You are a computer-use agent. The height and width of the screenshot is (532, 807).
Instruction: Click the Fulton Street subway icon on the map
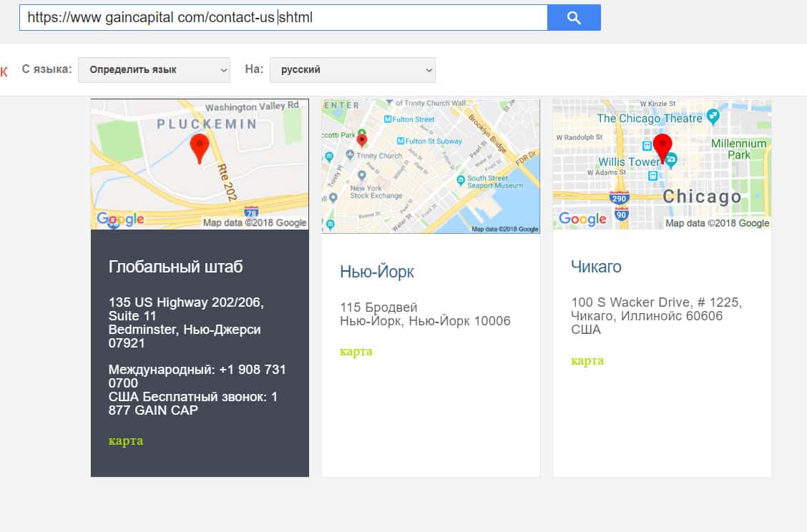(388, 119)
